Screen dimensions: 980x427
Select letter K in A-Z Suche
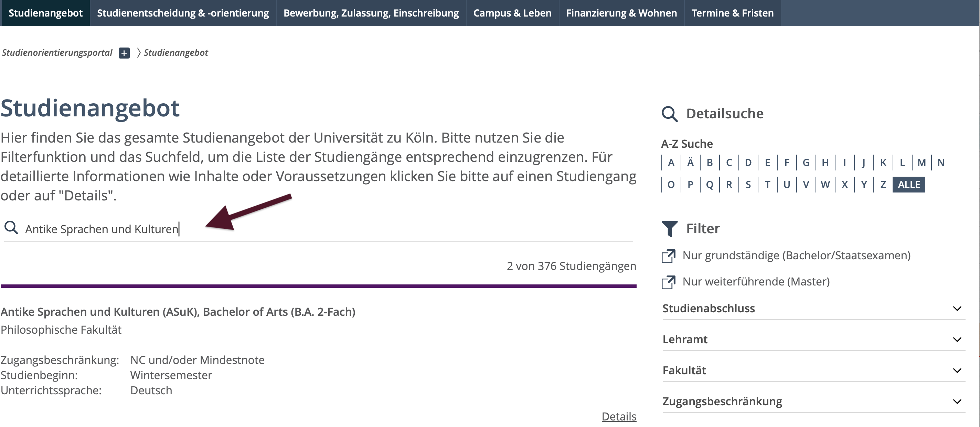pyautogui.click(x=883, y=163)
